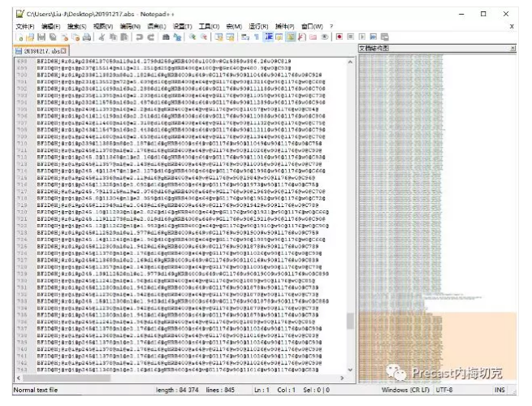
Task: Open the 编辑(E) menu
Action: click(51, 27)
